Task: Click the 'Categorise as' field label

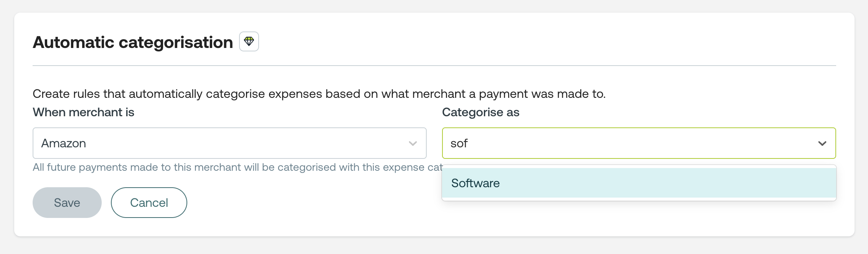Action: click(x=481, y=112)
